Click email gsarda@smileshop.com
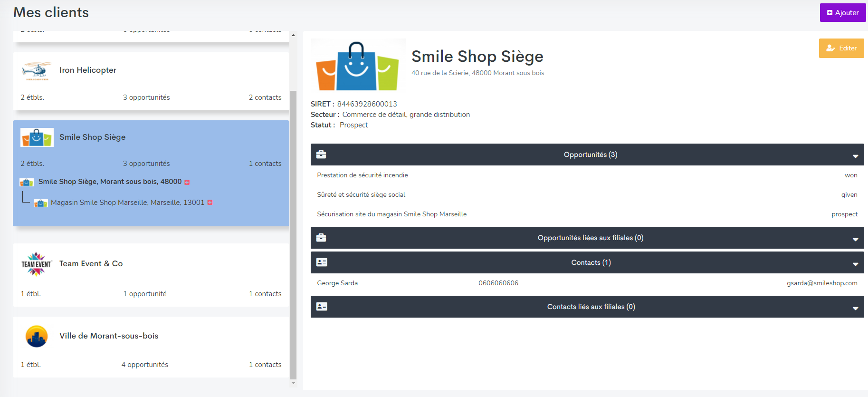 click(x=822, y=283)
